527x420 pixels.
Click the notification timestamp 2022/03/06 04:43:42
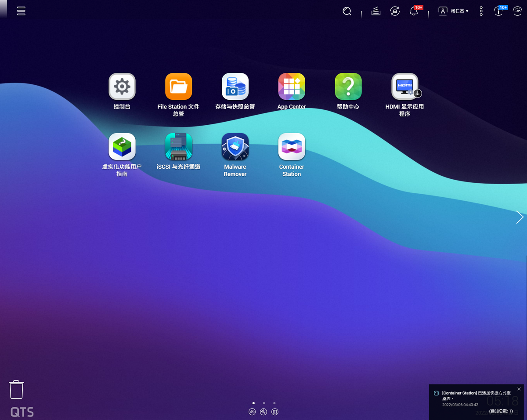(x=460, y=405)
